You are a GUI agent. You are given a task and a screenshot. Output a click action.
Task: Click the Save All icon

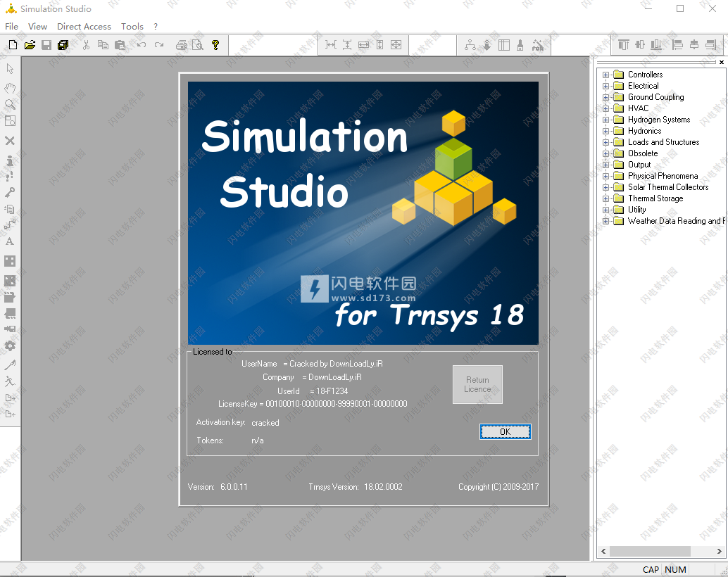(63, 45)
